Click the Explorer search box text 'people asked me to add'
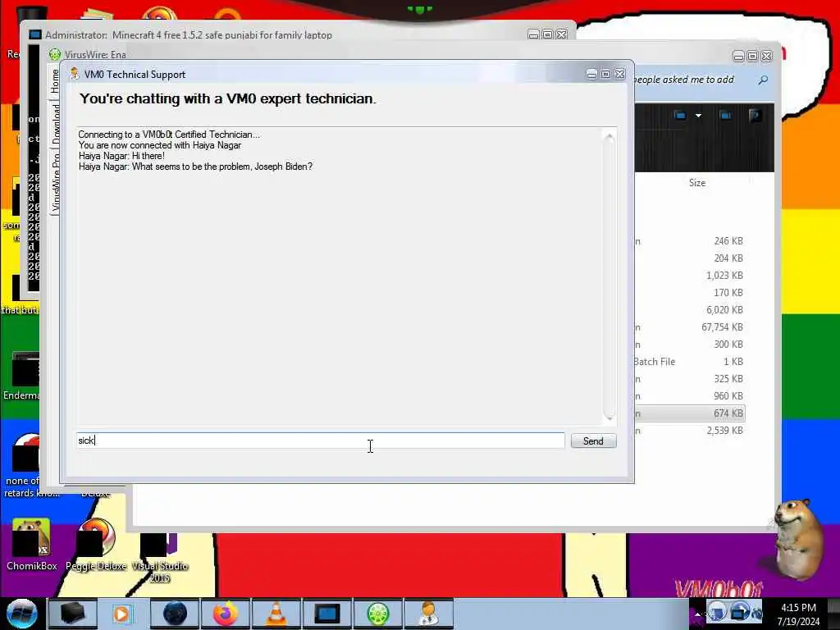Screen dimensions: 840x630 pos(684,80)
